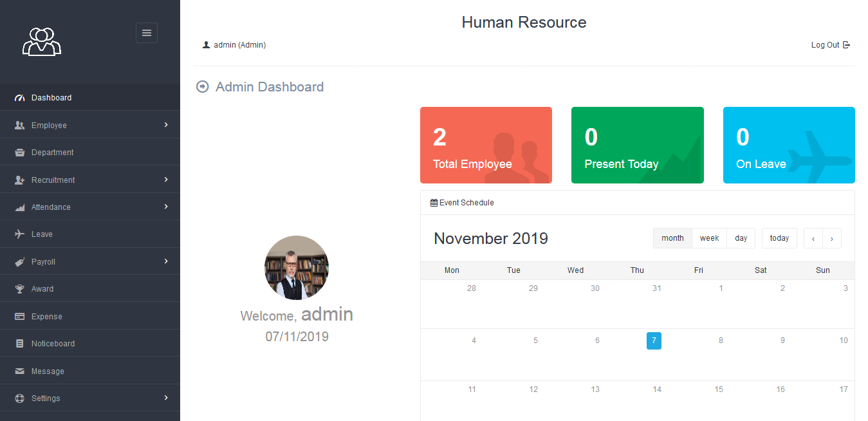
Task: Open the Message envelope icon
Action: coord(18,371)
